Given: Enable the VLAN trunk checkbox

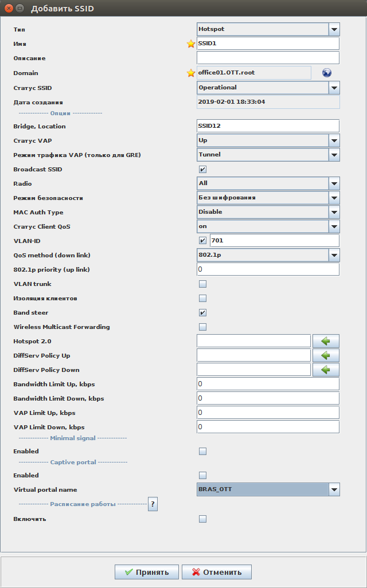Looking at the screenshot, I should click(x=202, y=284).
